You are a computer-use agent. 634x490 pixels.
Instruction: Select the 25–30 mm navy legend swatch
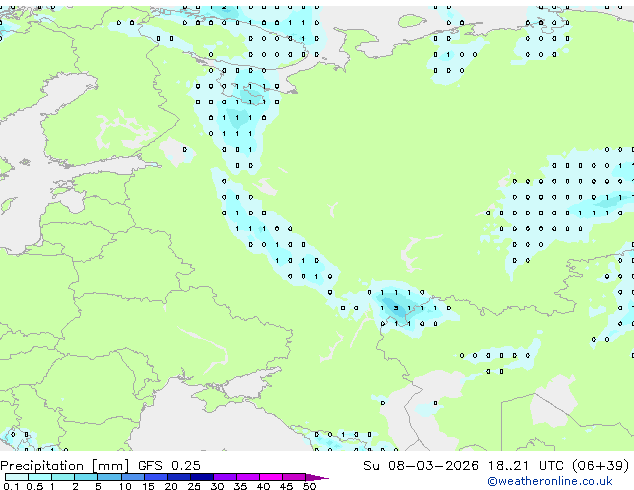click(202, 477)
